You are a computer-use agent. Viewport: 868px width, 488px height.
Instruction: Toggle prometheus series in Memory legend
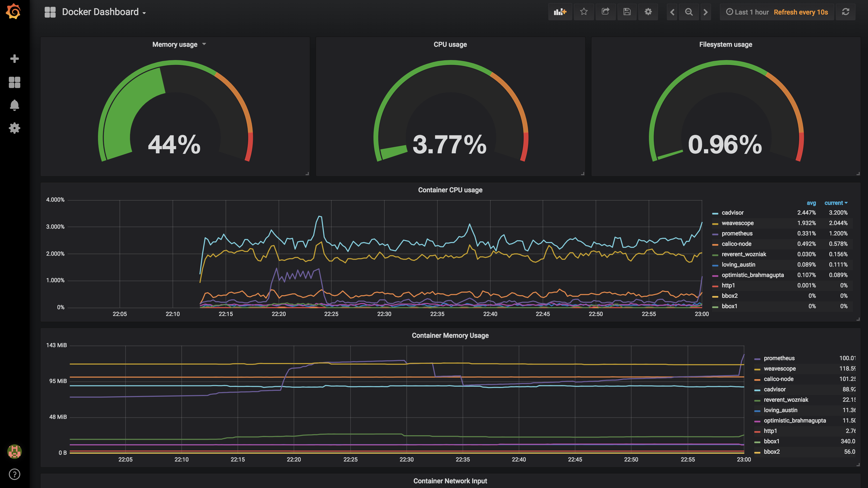pos(779,358)
